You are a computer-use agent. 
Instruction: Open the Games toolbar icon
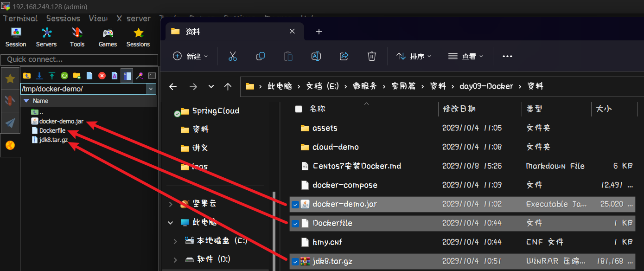[108, 37]
